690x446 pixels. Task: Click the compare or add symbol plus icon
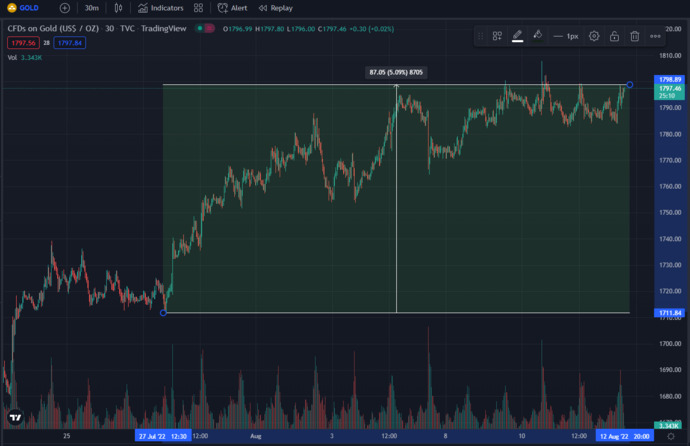tap(64, 8)
